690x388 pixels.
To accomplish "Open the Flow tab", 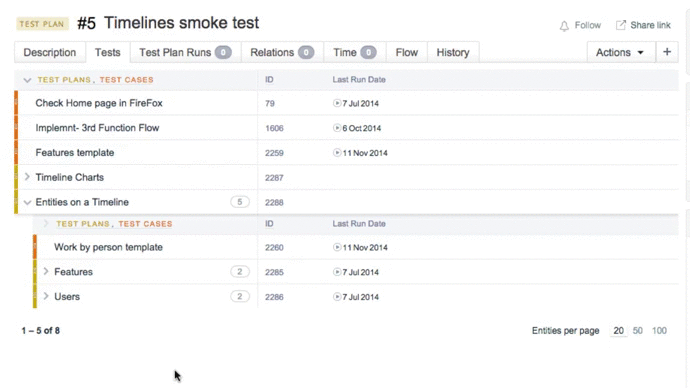I will 407,52.
